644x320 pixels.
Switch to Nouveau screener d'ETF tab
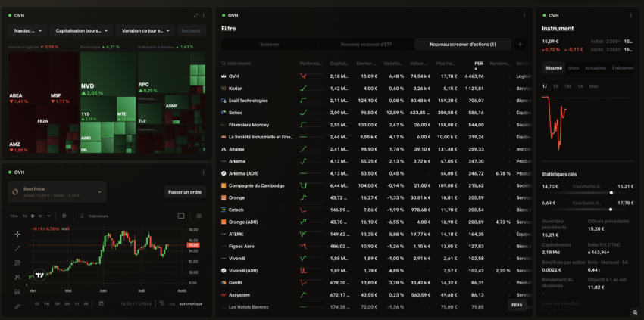366,45
